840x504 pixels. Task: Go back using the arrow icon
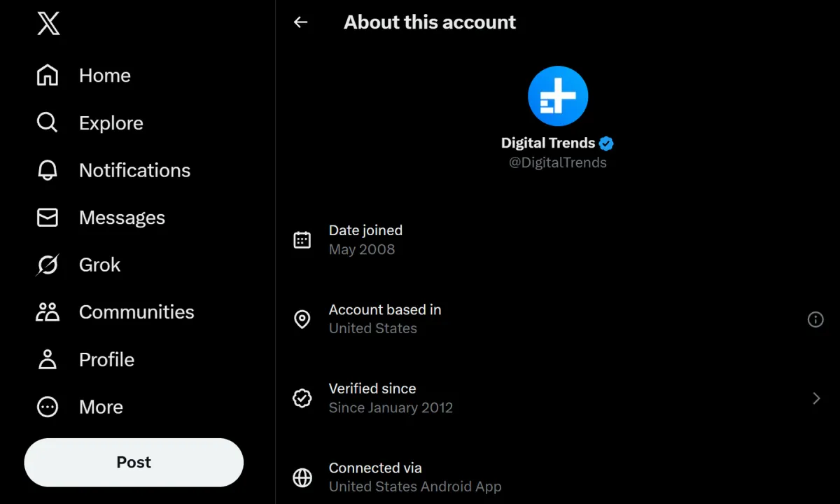300,22
